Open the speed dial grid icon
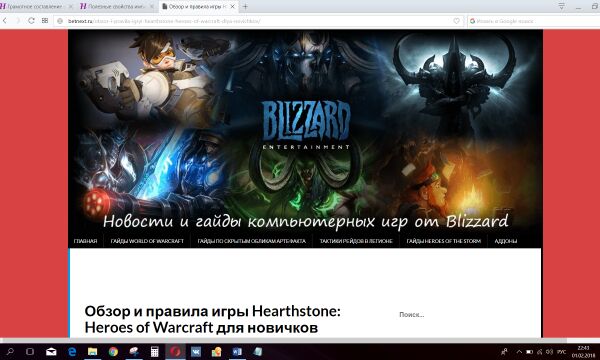 (x=45, y=21)
